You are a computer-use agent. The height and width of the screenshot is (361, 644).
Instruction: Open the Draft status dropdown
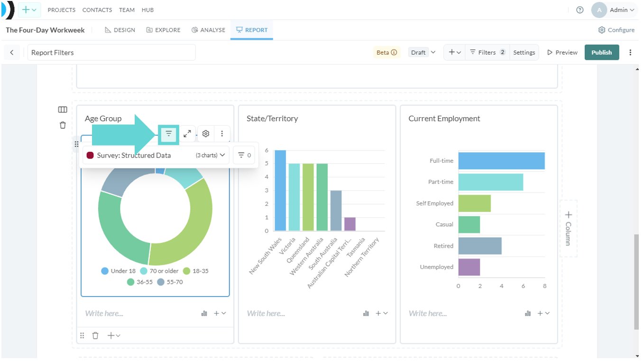pos(422,53)
